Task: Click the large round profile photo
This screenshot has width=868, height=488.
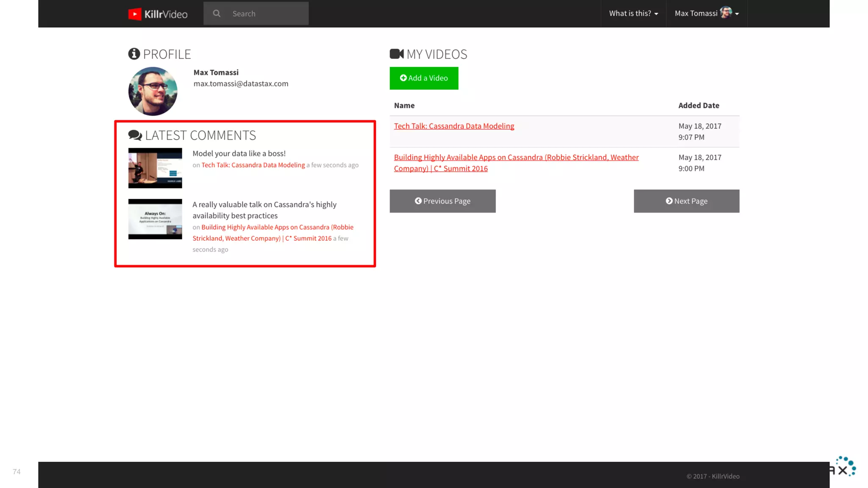Action: (x=153, y=91)
